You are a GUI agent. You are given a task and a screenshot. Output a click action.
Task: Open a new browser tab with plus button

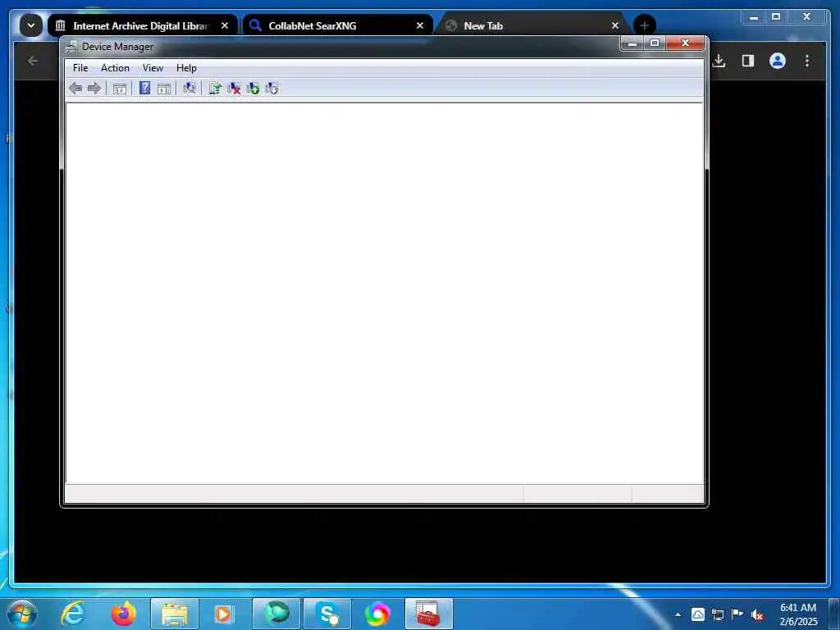[645, 25]
